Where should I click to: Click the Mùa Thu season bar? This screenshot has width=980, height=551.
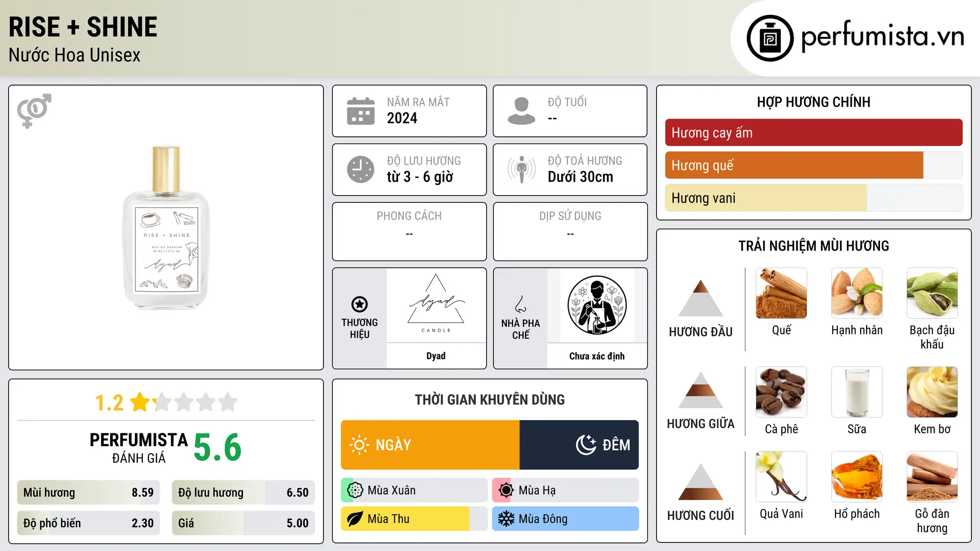[x=414, y=519]
